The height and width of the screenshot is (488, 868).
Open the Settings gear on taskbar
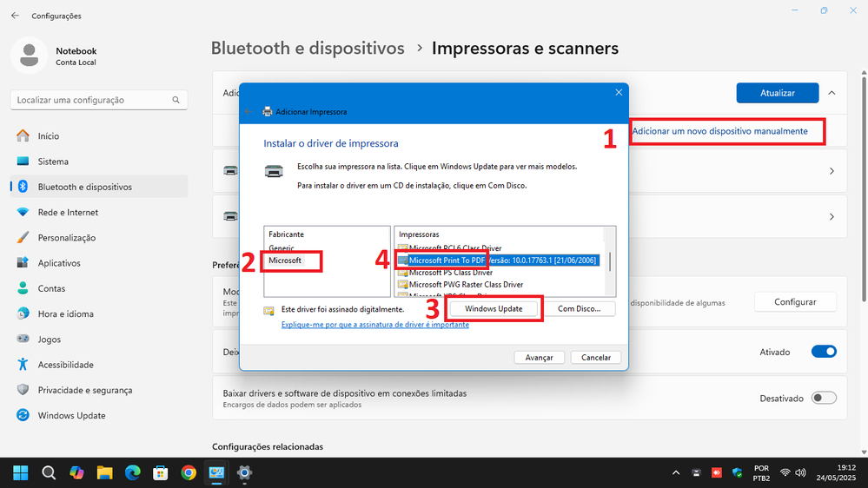[x=244, y=473]
